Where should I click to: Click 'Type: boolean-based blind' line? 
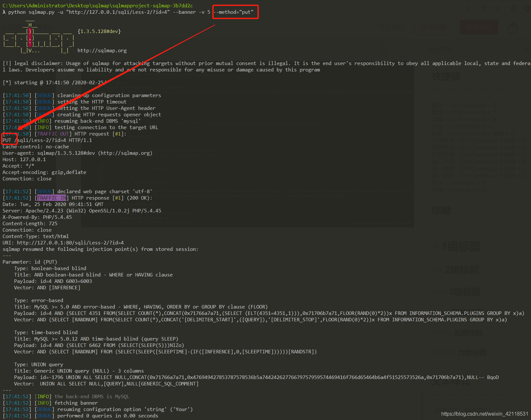tap(50, 268)
